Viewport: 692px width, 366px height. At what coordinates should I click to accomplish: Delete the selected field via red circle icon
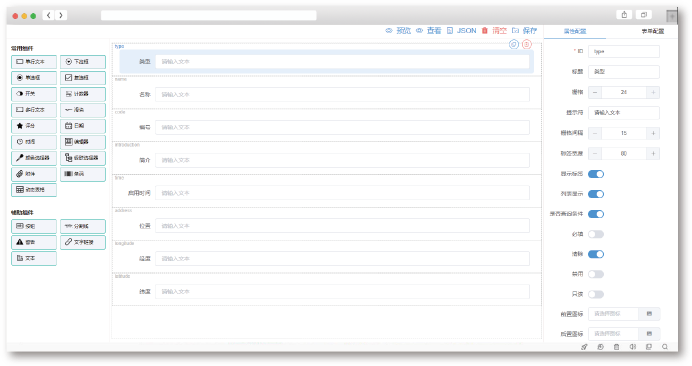[x=527, y=44]
